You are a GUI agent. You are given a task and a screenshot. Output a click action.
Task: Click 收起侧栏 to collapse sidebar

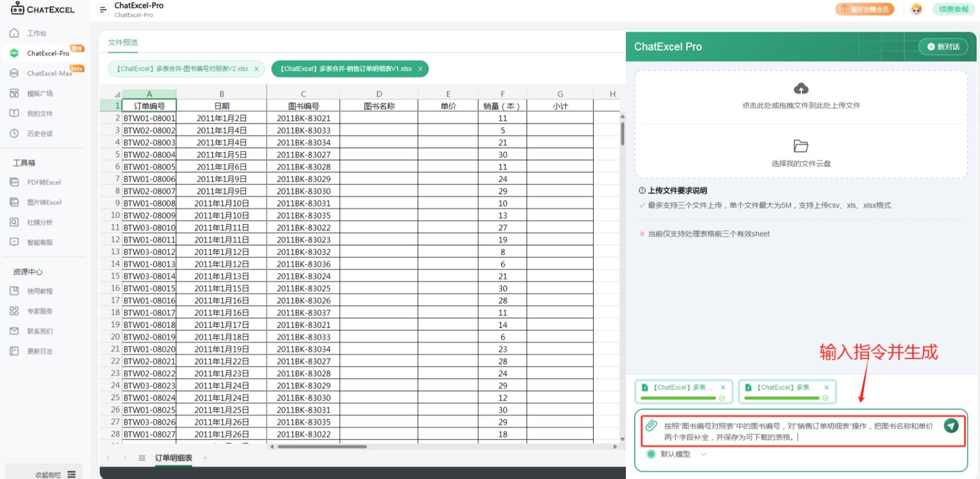tap(48, 475)
